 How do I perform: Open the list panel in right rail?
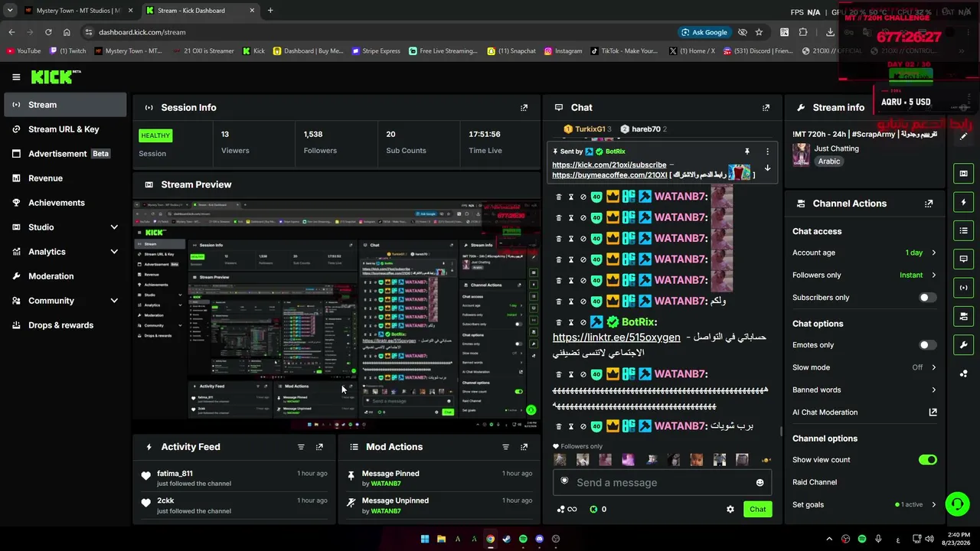(x=963, y=230)
